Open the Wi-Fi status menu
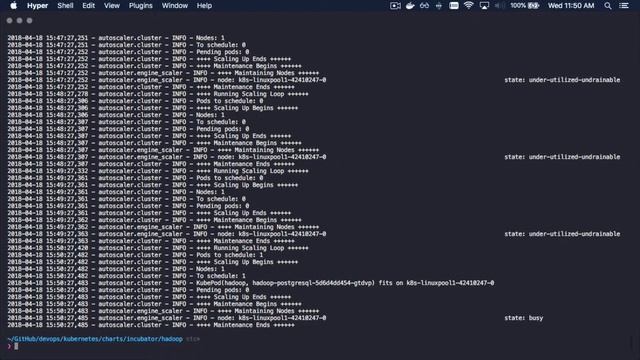Screen dimensions: 640x360 469,6
